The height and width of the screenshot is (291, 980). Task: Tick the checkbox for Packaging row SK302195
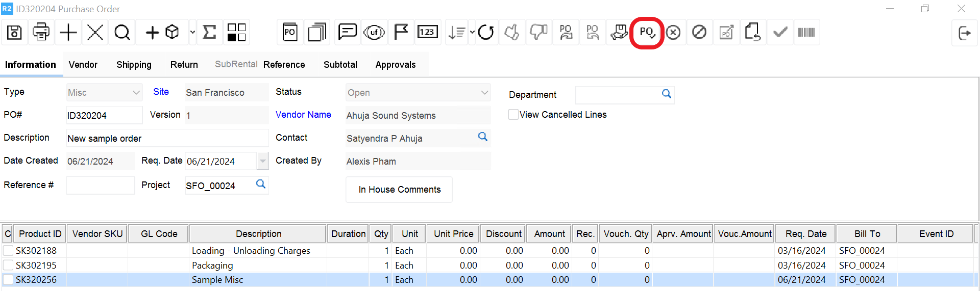pyautogui.click(x=8, y=266)
